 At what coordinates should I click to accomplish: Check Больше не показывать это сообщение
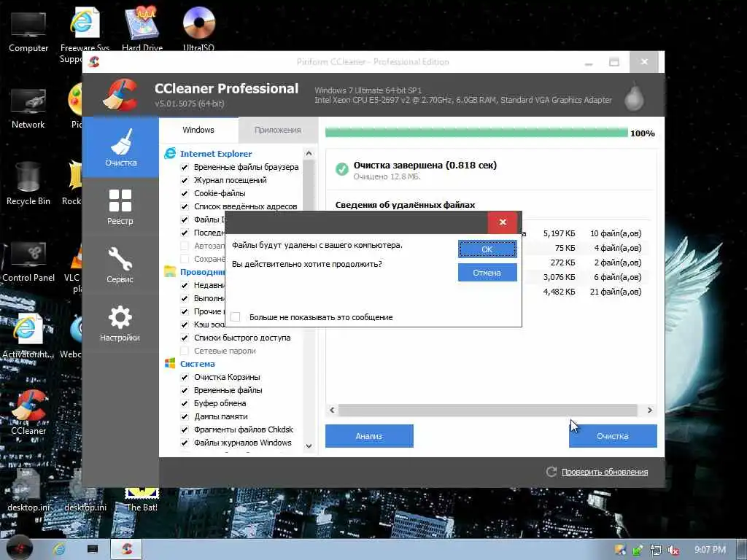236,317
